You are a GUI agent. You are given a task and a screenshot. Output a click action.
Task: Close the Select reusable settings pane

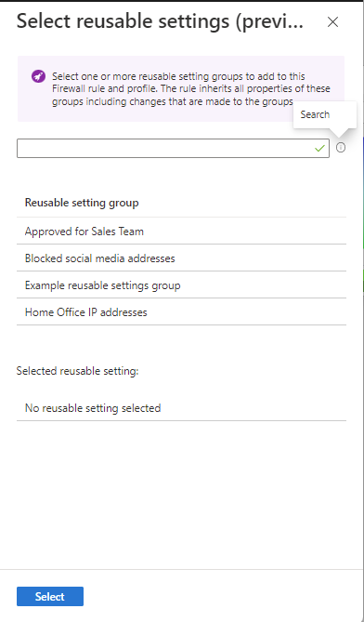point(332,22)
